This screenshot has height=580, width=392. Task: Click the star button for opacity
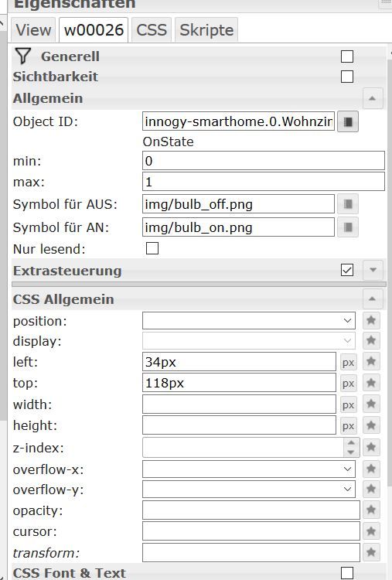[371, 510]
